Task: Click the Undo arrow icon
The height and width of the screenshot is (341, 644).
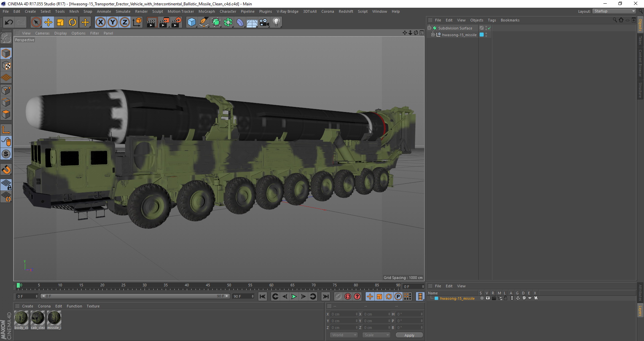Action: [x=9, y=22]
